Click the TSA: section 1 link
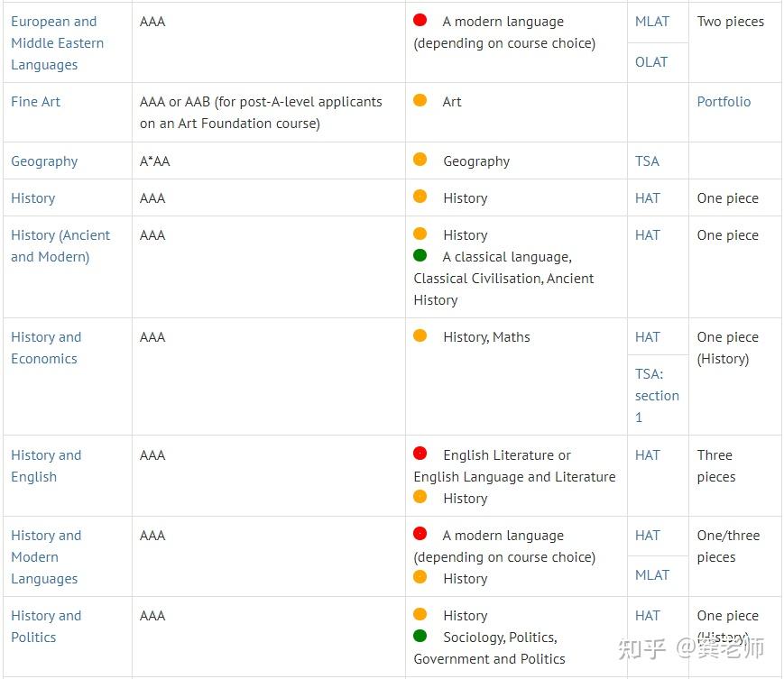This screenshot has width=784, height=679. [x=656, y=396]
